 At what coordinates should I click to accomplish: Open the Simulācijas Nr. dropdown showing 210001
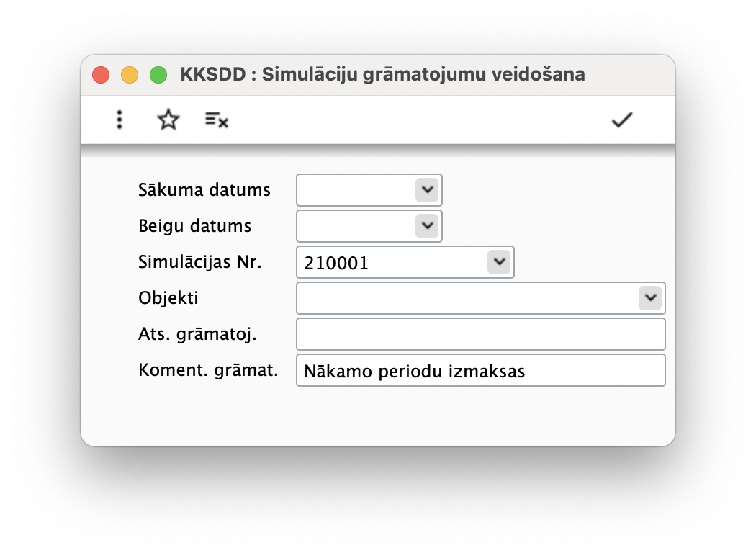pyautogui.click(x=499, y=262)
